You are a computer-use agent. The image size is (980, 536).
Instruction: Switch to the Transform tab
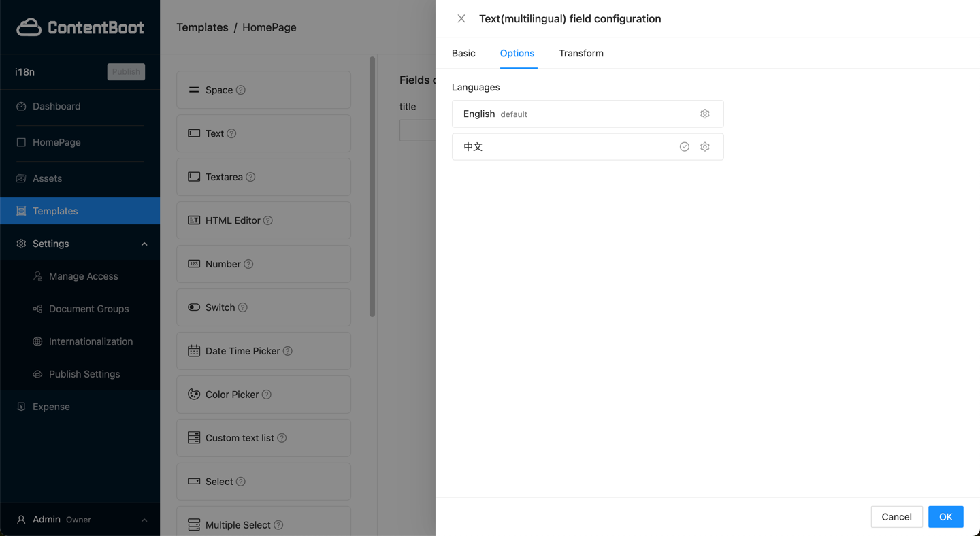(x=581, y=53)
